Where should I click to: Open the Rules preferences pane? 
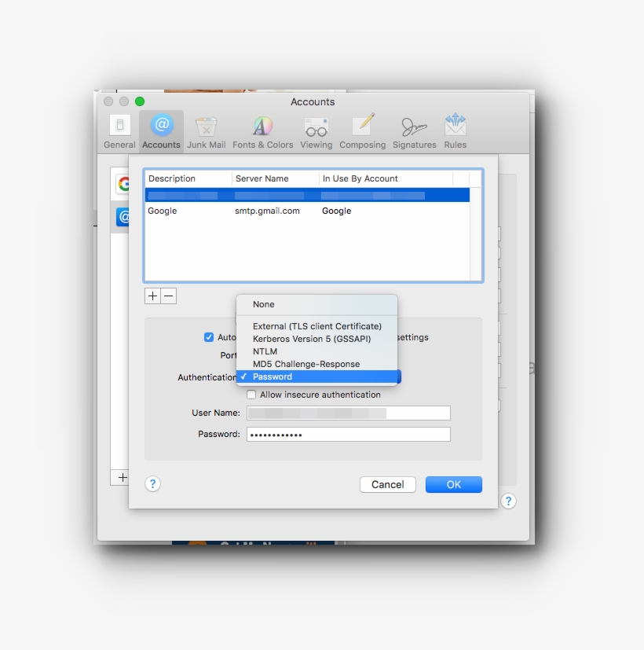[x=455, y=130]
